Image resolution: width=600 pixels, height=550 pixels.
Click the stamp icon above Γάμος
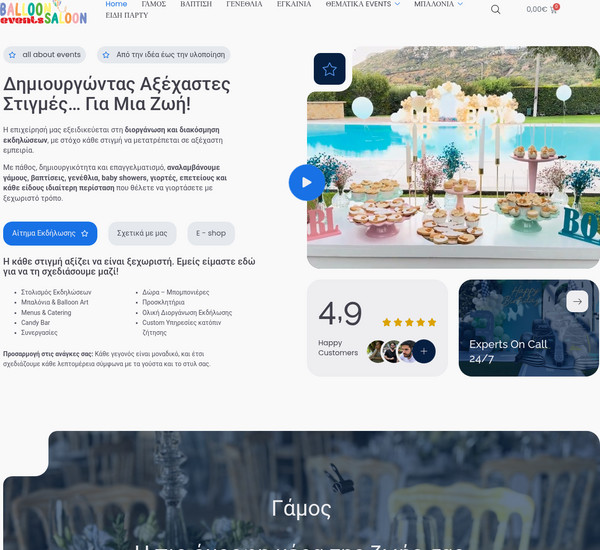(x=339, y=478)
